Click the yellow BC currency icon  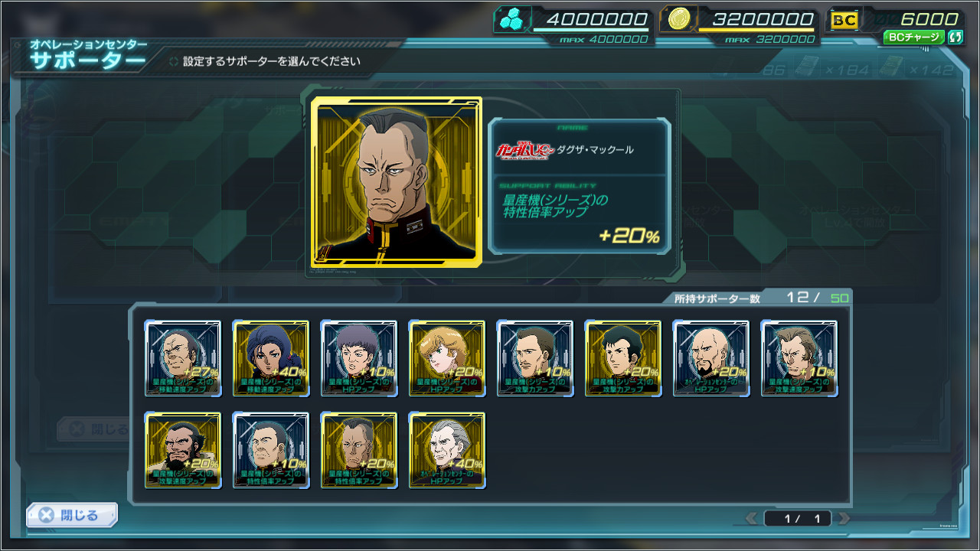844,21
